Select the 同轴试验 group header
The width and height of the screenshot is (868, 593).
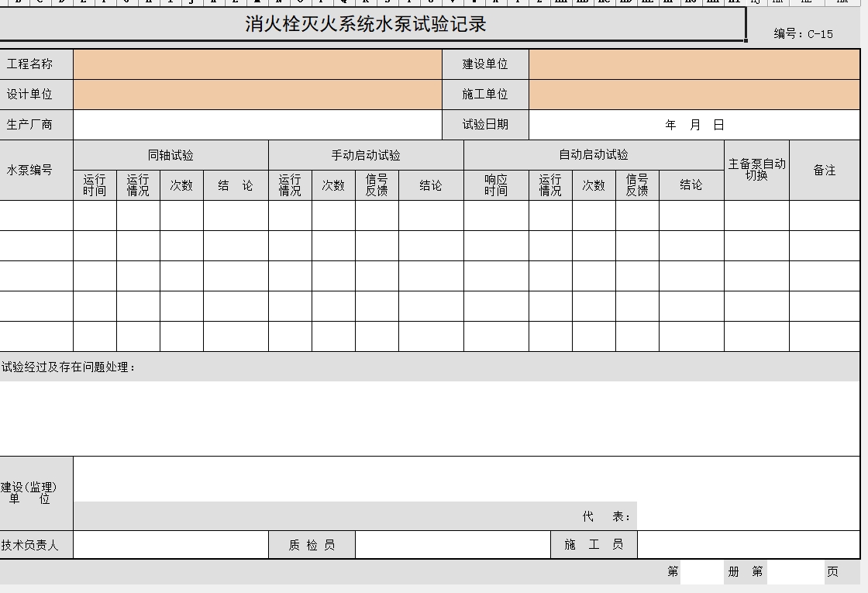click(170, 155)
